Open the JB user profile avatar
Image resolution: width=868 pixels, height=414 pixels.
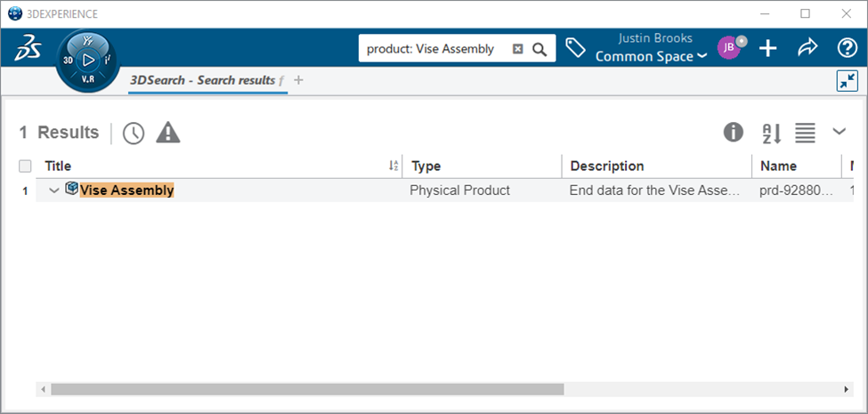pos(729,48)
